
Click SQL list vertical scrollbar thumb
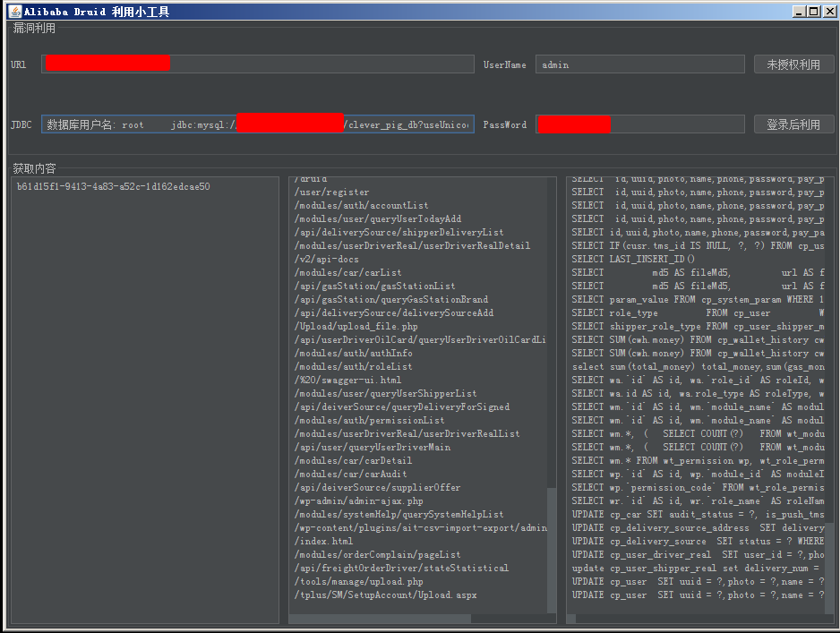click(x=828, y=568)
